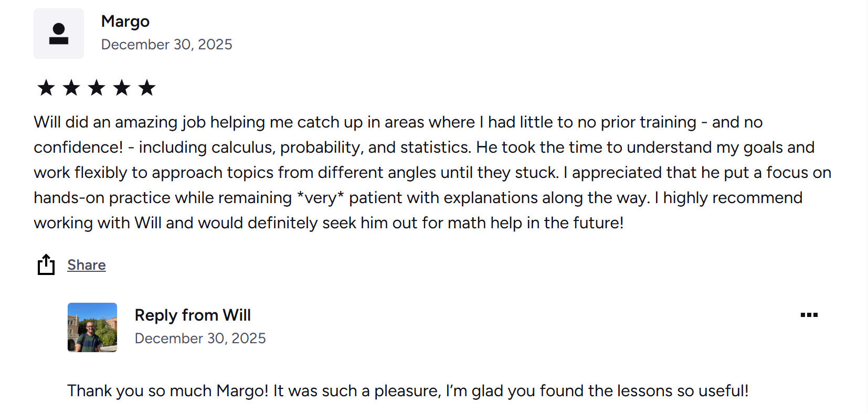Click the "Reply from Will" heading
868x413 pixels.
tap(193, 315)
